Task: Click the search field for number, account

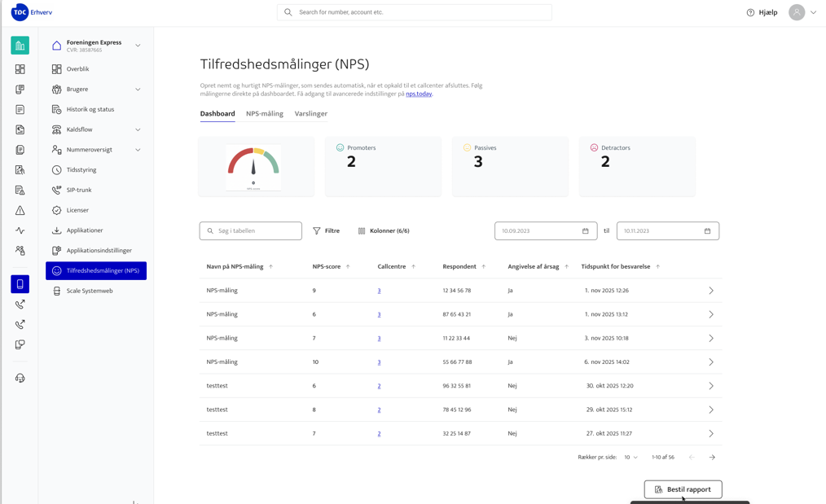Action: point(415,12)
